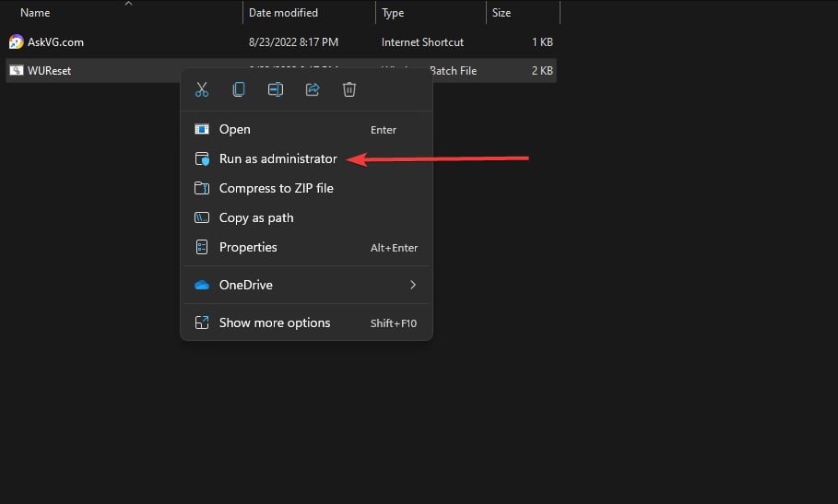Click the AskVG.com shortcut icon

pyautogui.click(x=16, y=42)
